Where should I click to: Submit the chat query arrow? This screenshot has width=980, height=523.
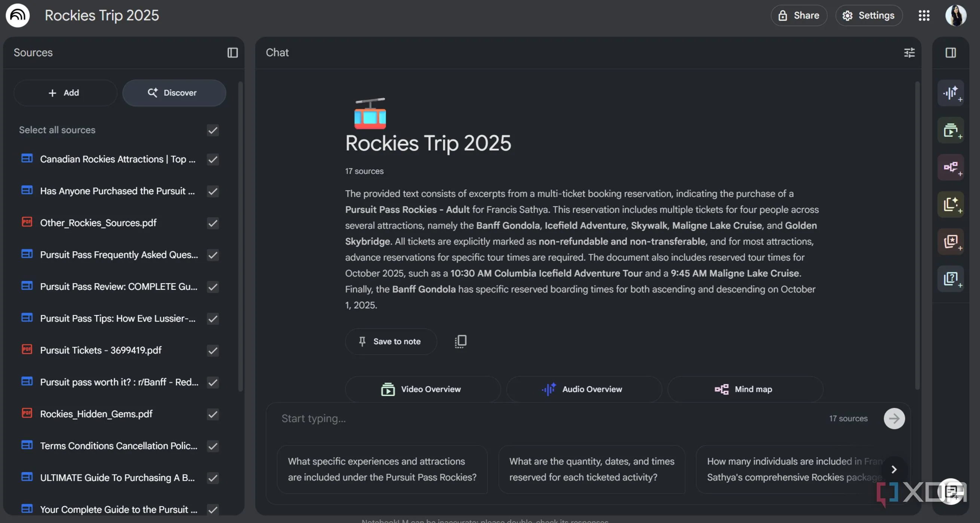(894, 418)
